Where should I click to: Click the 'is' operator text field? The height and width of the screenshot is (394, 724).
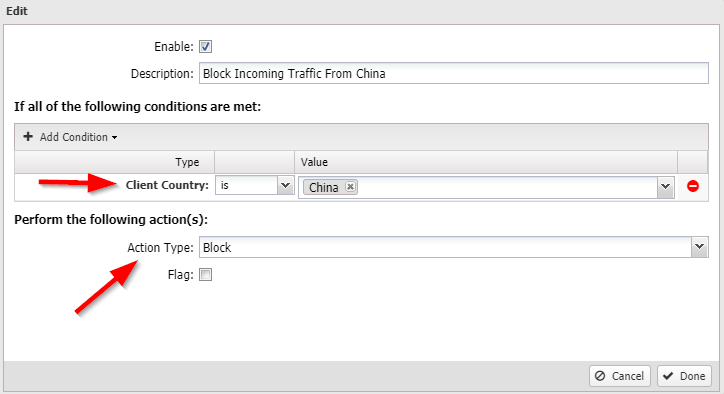tap(247, 185)
